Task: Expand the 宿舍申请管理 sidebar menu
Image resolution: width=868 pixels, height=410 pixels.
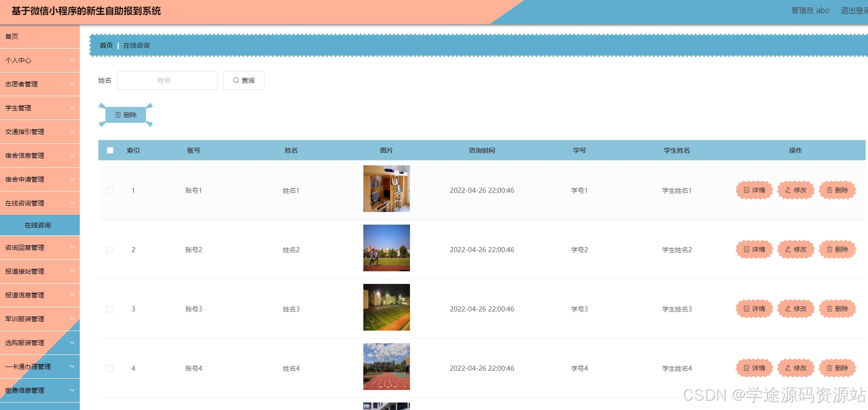Action: click(40, 179)
